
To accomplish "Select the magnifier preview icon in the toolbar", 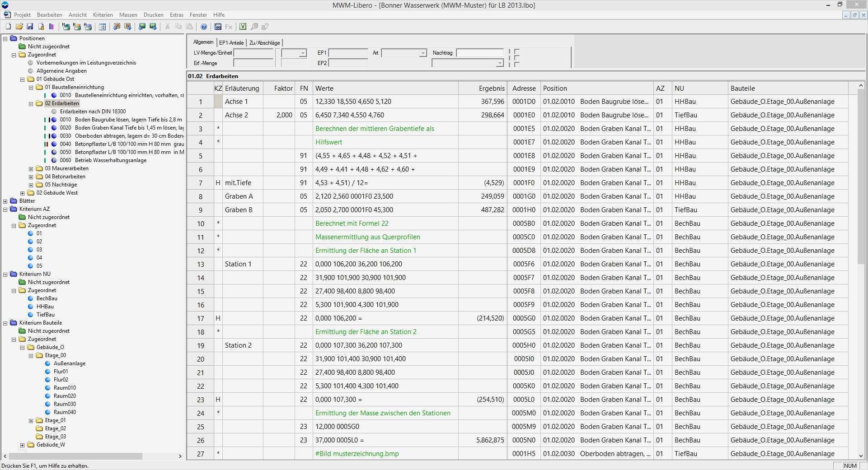I will [254, 27].
